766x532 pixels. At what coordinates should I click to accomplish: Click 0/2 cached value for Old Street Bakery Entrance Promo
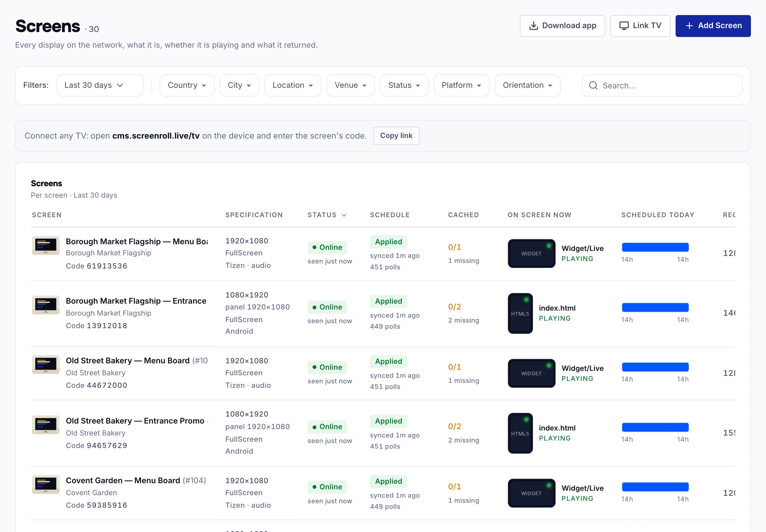coord(454,426)
